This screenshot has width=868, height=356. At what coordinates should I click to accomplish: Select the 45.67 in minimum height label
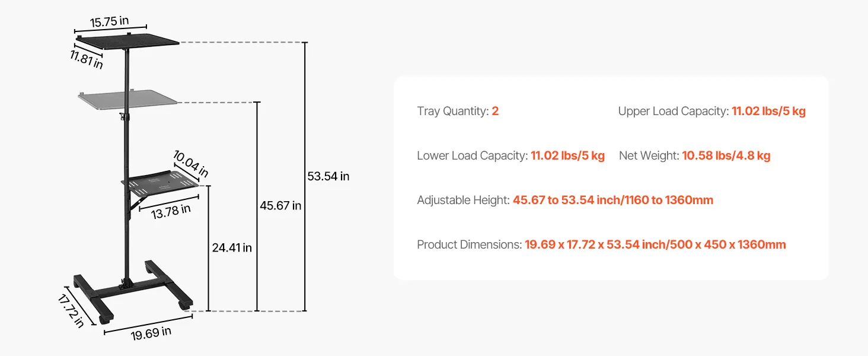[280, 206]
